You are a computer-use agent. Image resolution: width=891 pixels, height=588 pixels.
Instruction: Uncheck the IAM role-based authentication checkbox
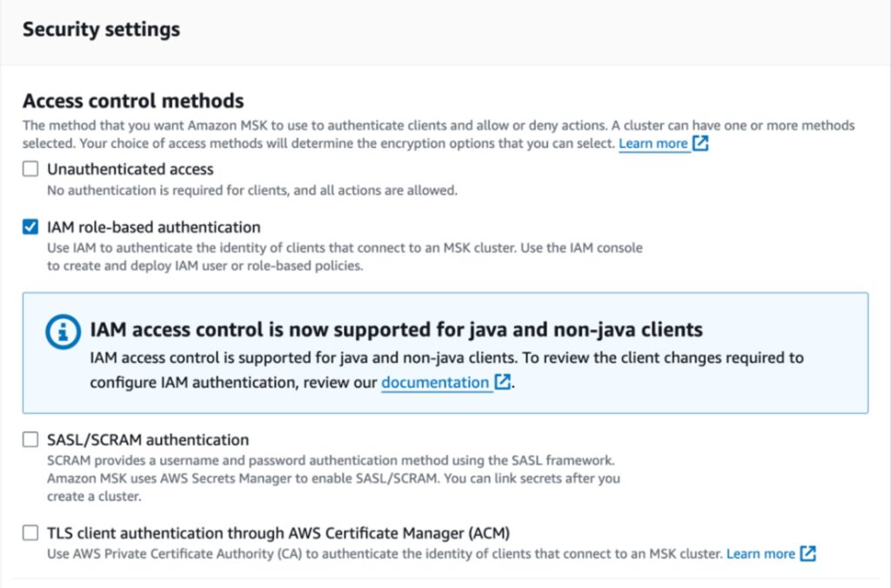click(30, 227)
